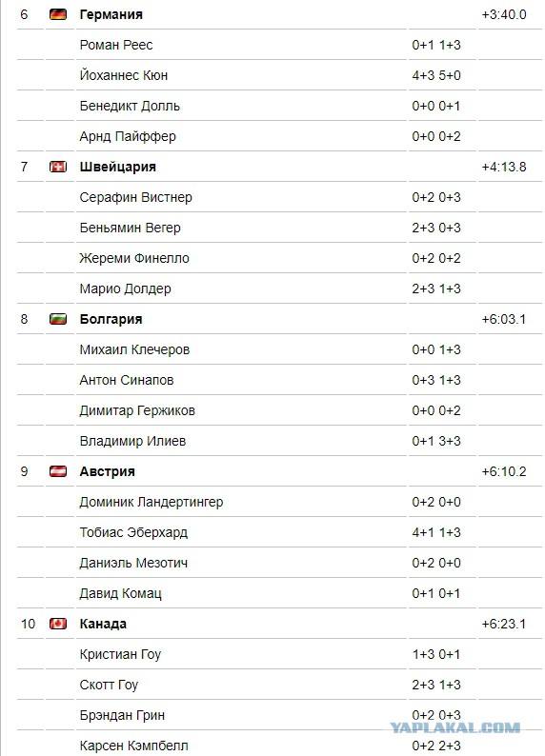Image resolution: width=545 pixels, height=756 pixels.
Task: Select the Болгария team name
Action: 111,319
